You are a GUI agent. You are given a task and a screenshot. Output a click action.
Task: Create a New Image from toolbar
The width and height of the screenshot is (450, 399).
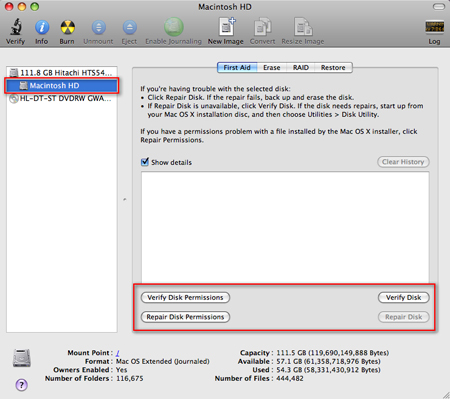click(227, 27)
